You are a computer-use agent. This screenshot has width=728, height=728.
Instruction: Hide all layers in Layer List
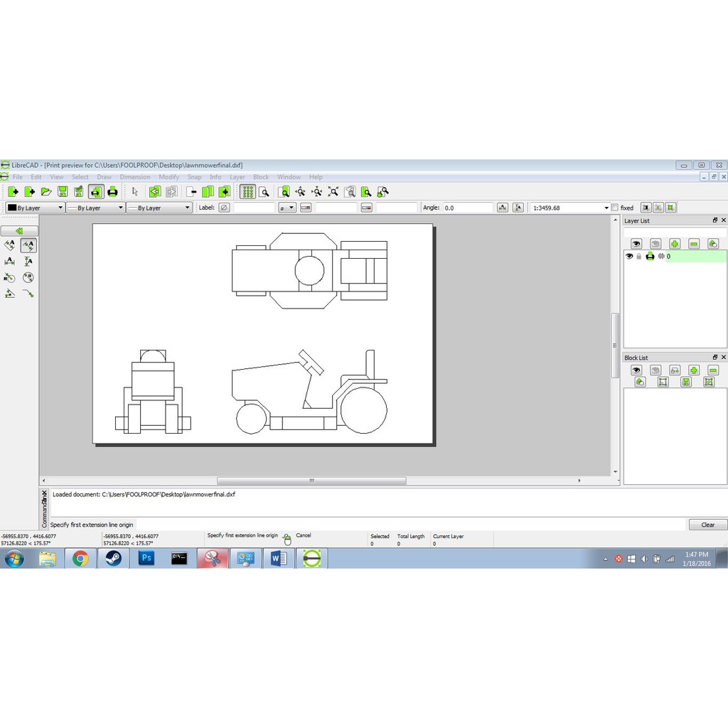(655, 244)
